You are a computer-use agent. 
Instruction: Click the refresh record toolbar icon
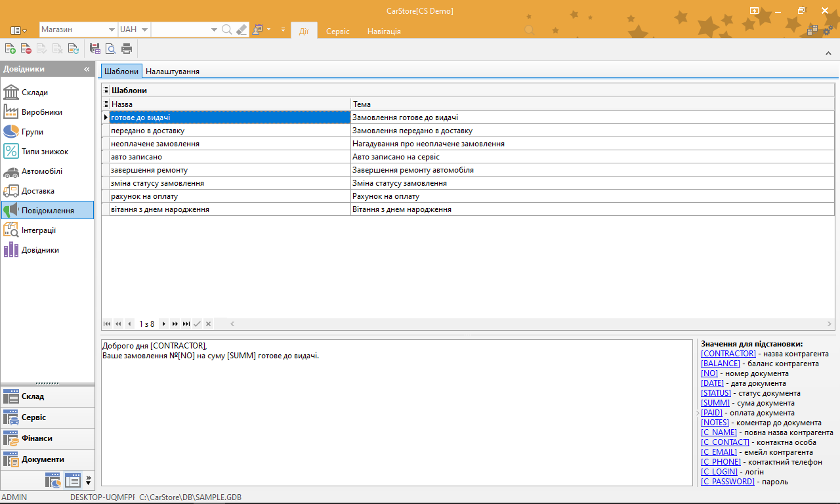[73, 48]
